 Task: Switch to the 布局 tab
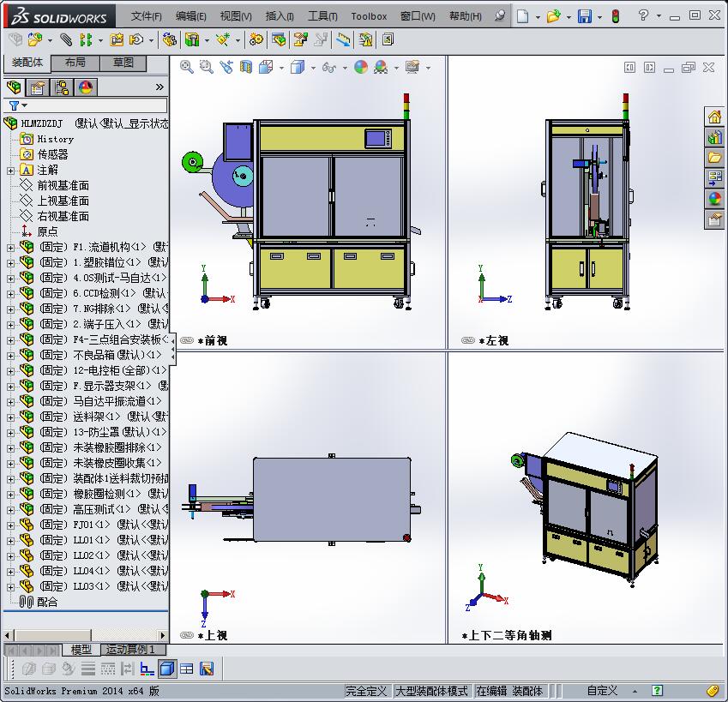75,63
